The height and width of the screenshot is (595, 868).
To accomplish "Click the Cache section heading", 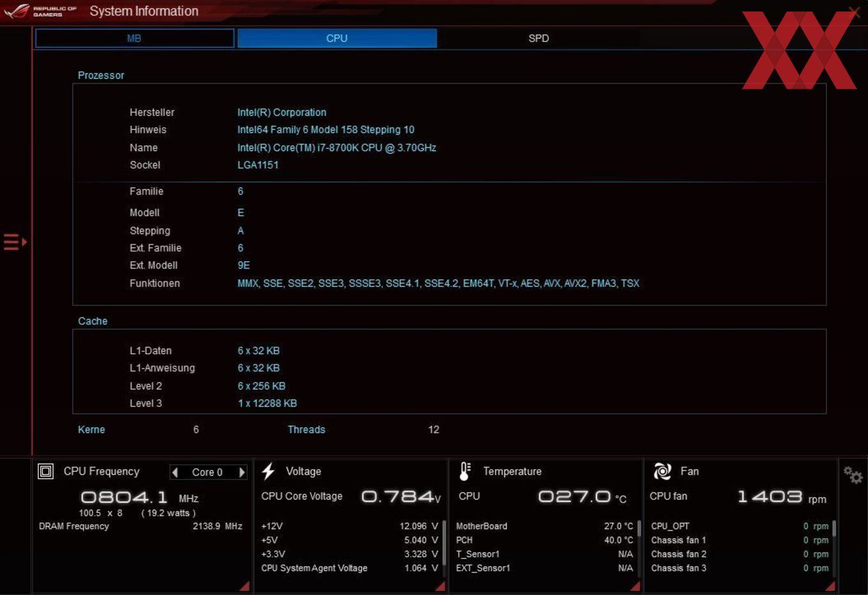I will (93, 321).
